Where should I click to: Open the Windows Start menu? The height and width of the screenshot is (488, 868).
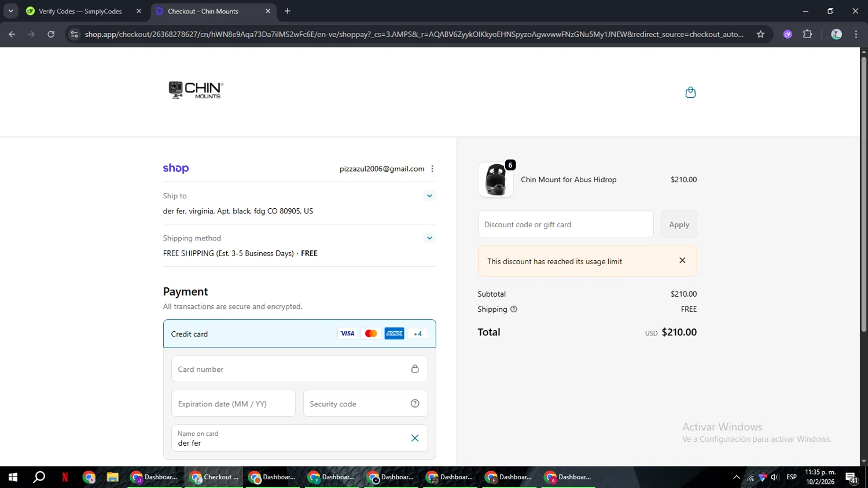13,477
